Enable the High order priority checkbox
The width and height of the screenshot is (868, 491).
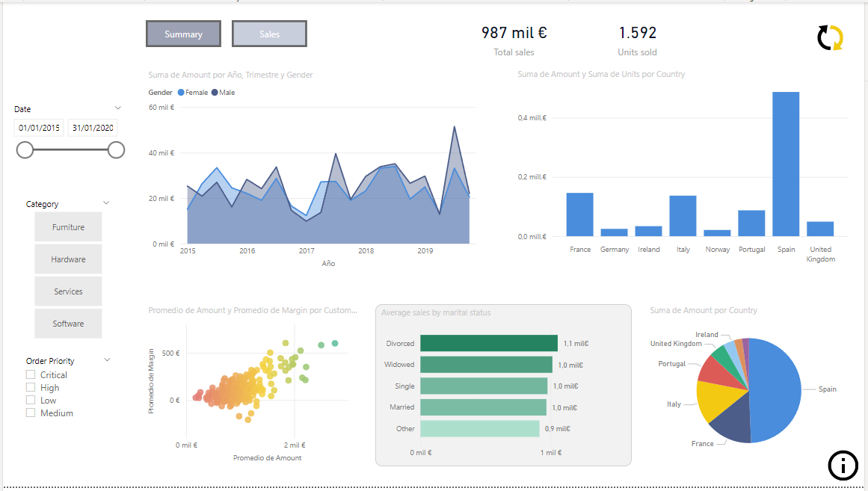tap(31, 388)
